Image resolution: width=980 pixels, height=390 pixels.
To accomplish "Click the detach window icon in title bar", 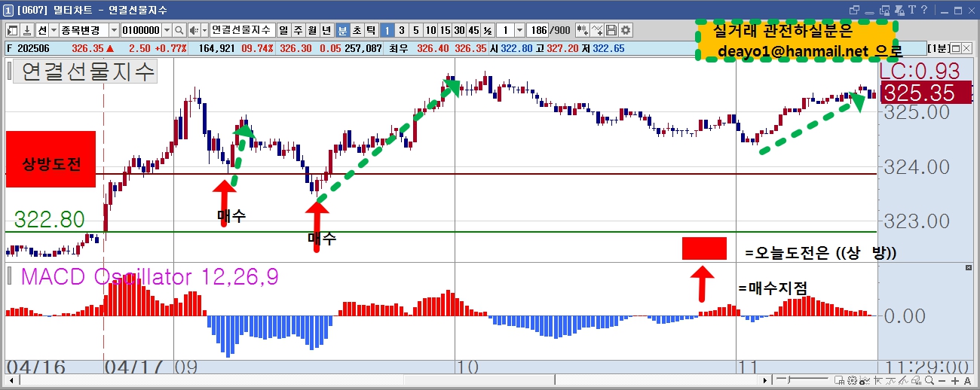I will click(x=854, y=11).
